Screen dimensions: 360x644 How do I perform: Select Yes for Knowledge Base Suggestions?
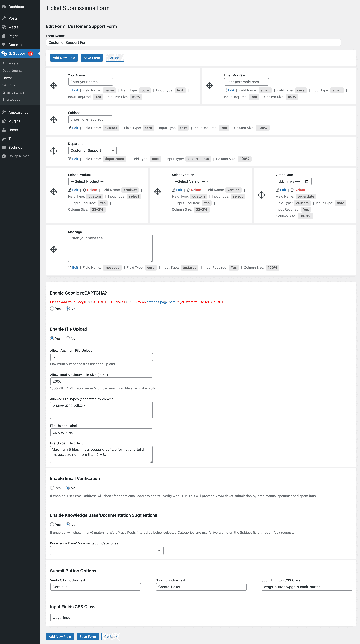pyautogui.click(x=52, y=525)
